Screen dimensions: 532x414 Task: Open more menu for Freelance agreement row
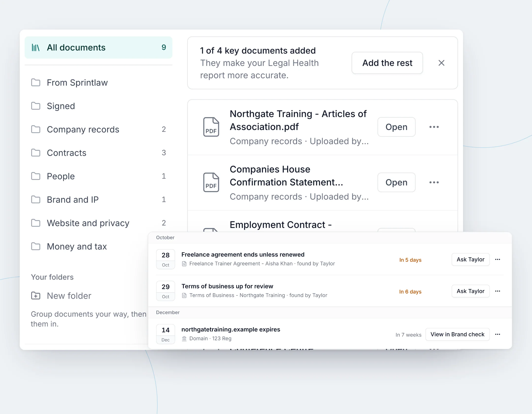point(498,259)
